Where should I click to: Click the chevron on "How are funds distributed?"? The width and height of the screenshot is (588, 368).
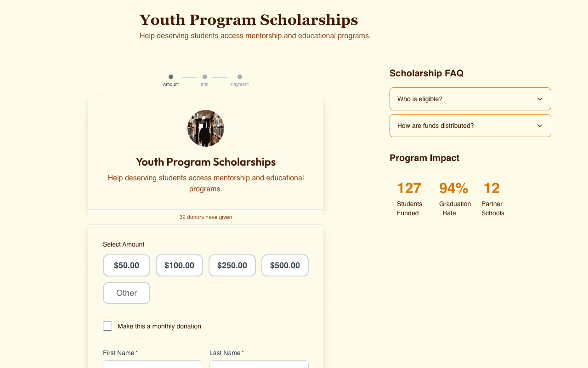coord(540,125)
